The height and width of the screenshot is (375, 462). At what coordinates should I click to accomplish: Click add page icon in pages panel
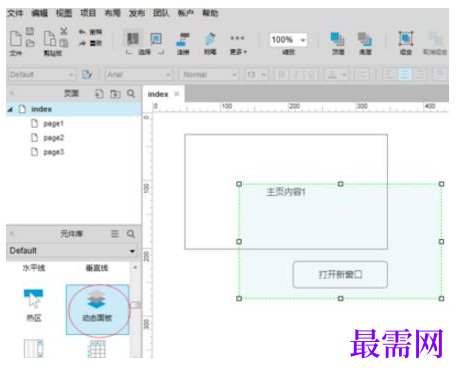click(99, 94)
